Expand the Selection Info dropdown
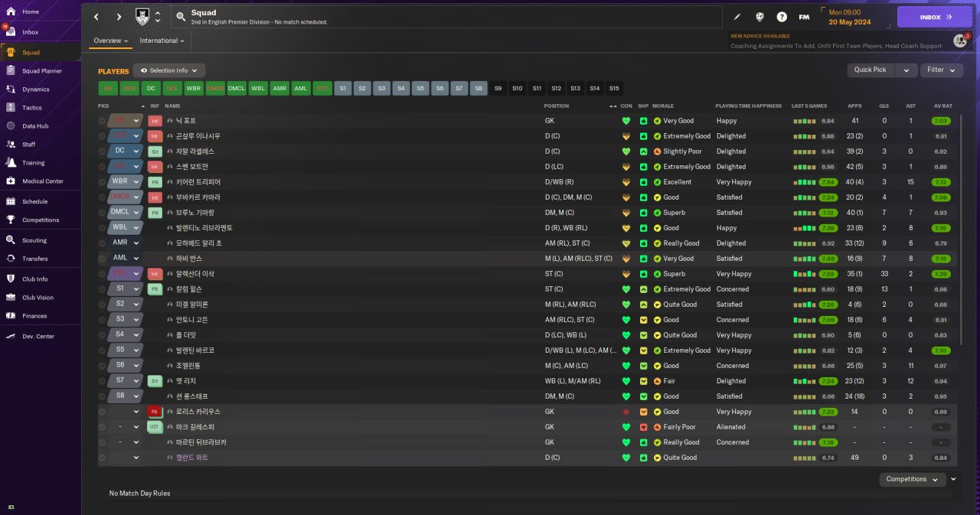980x515 pixels. pyautogui.click(x=169, y=70)
